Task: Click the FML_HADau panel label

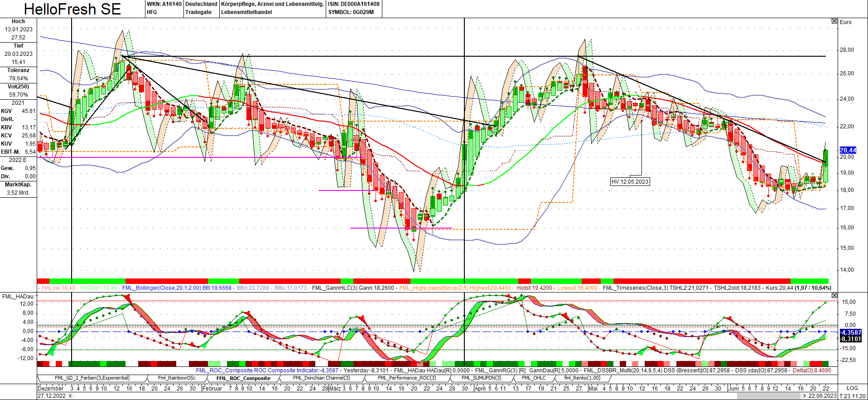Action: click(18, 297)
